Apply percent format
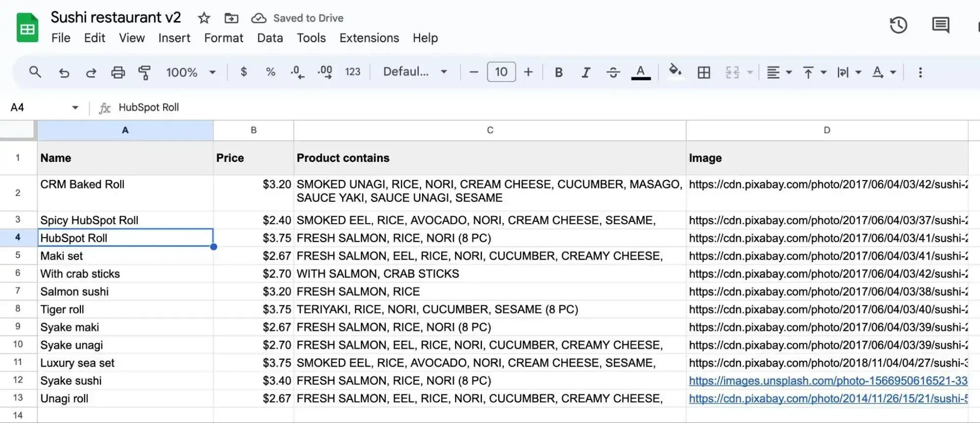 pyautogui.click(x=270, y=72)
